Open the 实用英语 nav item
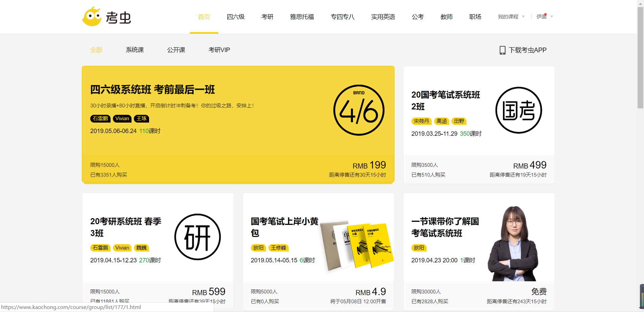Viewport: 644px width, 312px height. pyautogui.click(x=383, y=17)
